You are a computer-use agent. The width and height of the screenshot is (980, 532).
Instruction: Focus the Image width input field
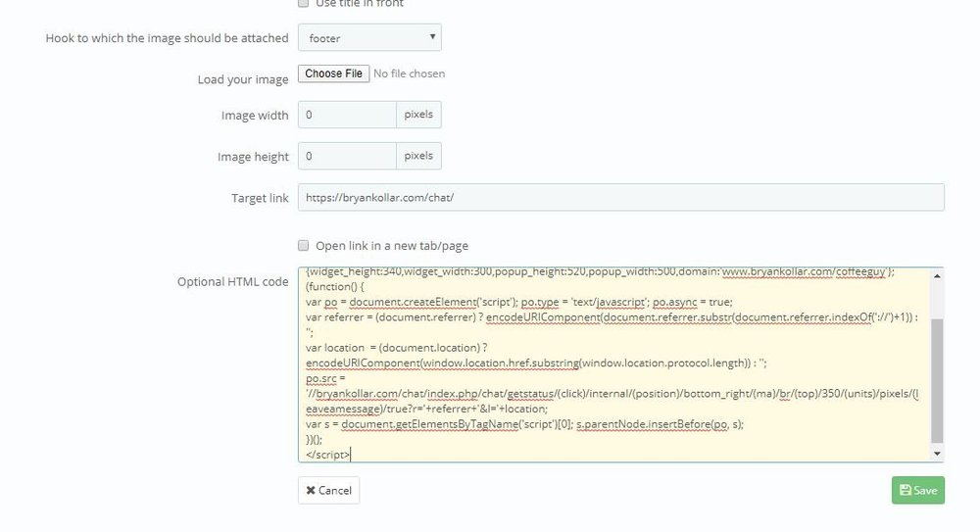coord(346,115)
